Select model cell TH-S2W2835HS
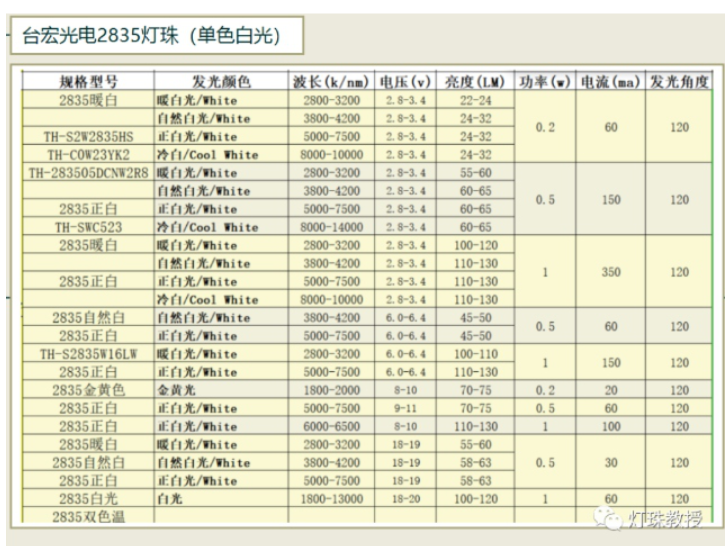 point(88,137)
